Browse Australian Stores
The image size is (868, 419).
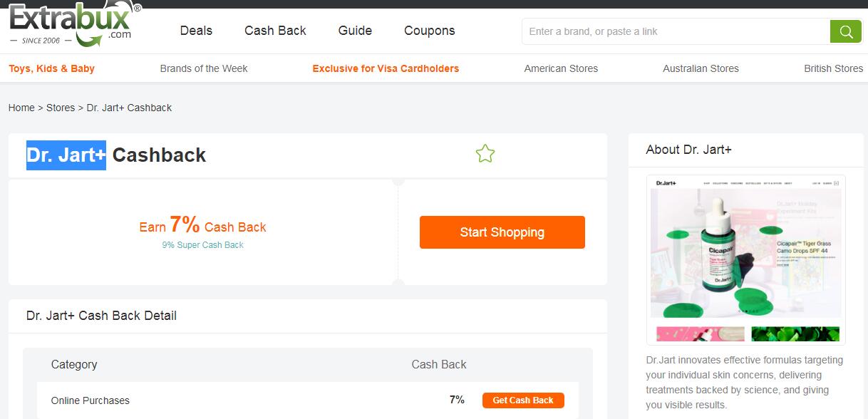[701, 68]
